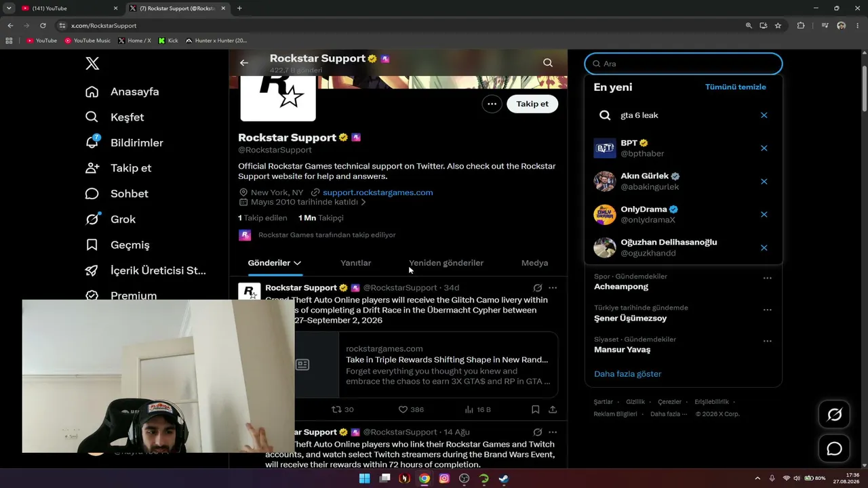Switch to the Yeniden gönderiler tab
868x488 pixels.
click(x=446, y=263)
